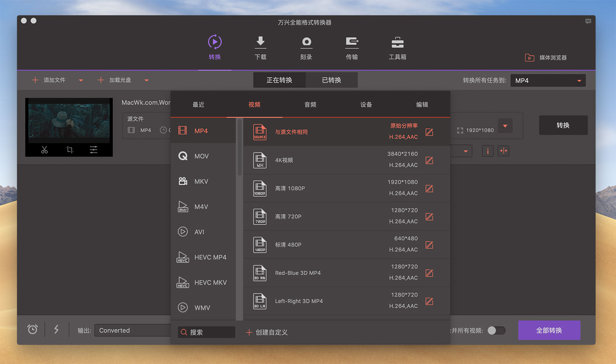
Task: Switch to the 已转换 converted tab
Action: (x=332, y=80)
